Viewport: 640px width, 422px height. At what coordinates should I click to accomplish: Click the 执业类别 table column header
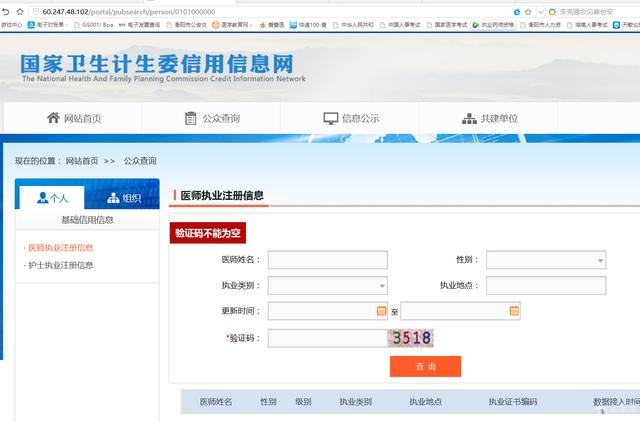(x=356, y=402)
